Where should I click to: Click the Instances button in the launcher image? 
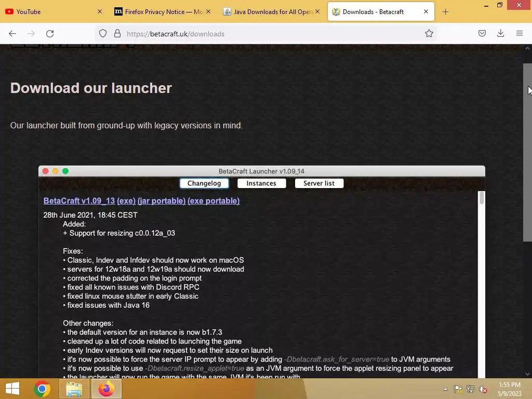coord(262,183)
